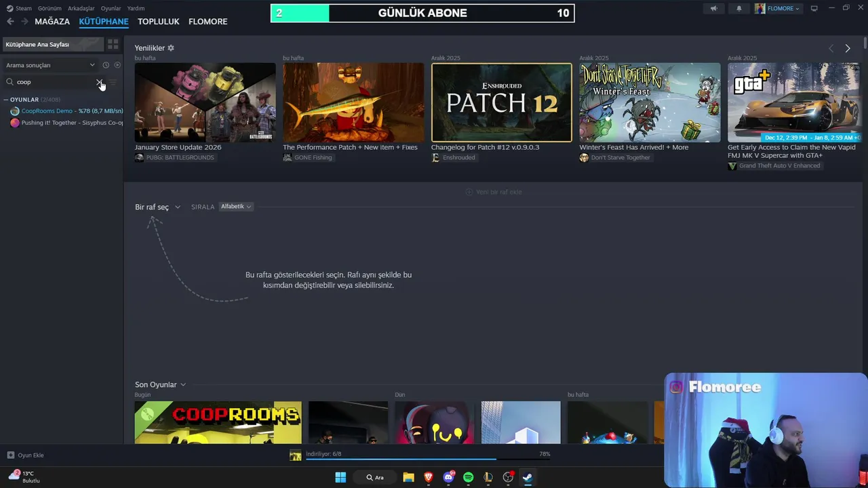Open the Arkadaşlar menu
The height and width of the screenshot is (488, 868).
81,8
